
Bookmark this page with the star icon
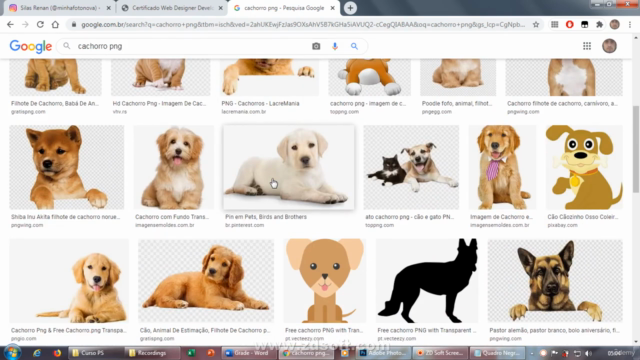coord(536,24)
